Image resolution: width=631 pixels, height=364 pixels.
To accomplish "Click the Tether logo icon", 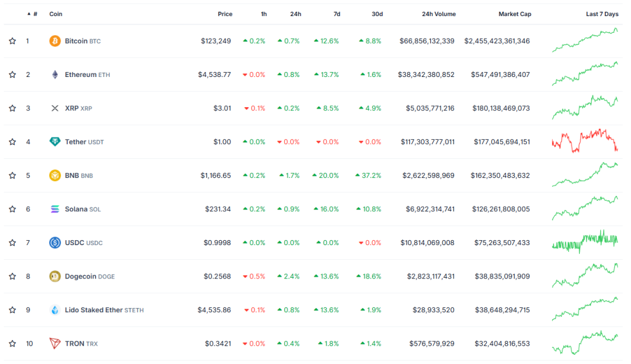I will coord(55,142).
